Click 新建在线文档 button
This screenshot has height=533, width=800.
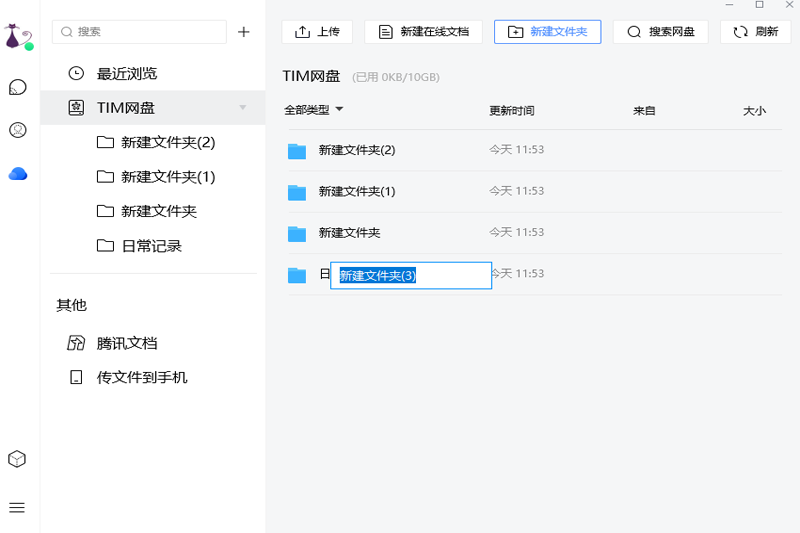(x=423, y=32)
